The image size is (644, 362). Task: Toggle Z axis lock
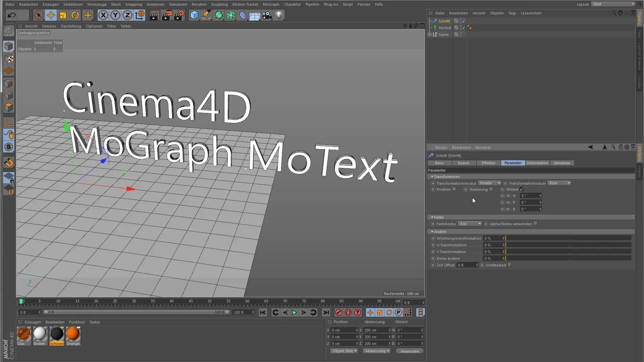(x=127, y=15)
